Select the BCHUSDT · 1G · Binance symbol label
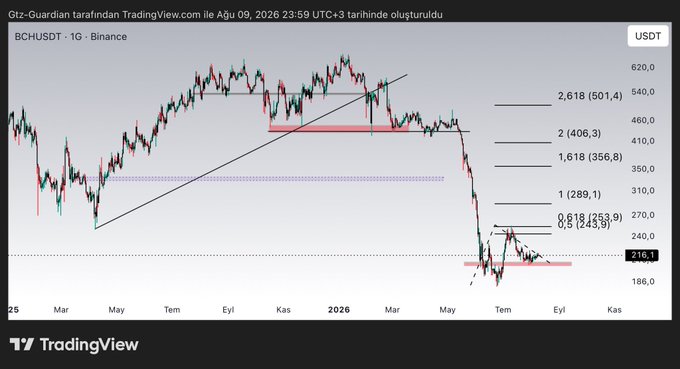Screen dimensions: 680x369 tap(71, 36)
